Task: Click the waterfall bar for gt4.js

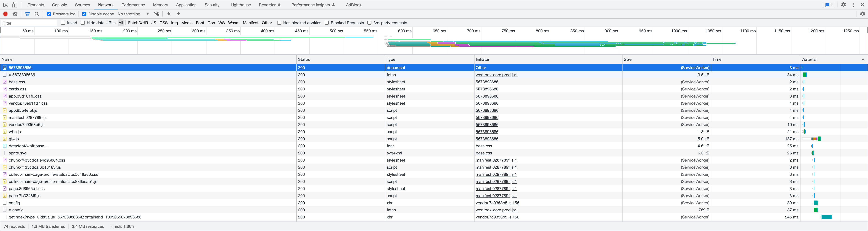Action: pos(811,139)
